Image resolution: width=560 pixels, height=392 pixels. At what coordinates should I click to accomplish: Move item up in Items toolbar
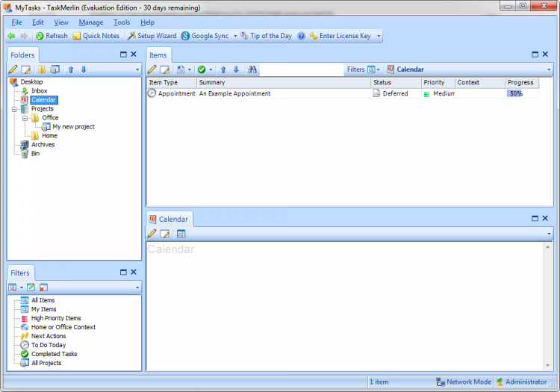(223, 69)
